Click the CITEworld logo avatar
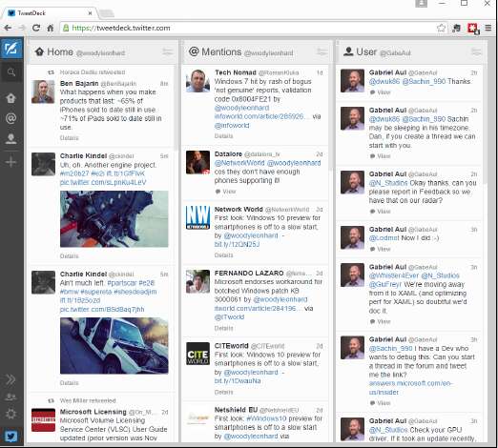498x448 pixels. [x=197, y=354]
